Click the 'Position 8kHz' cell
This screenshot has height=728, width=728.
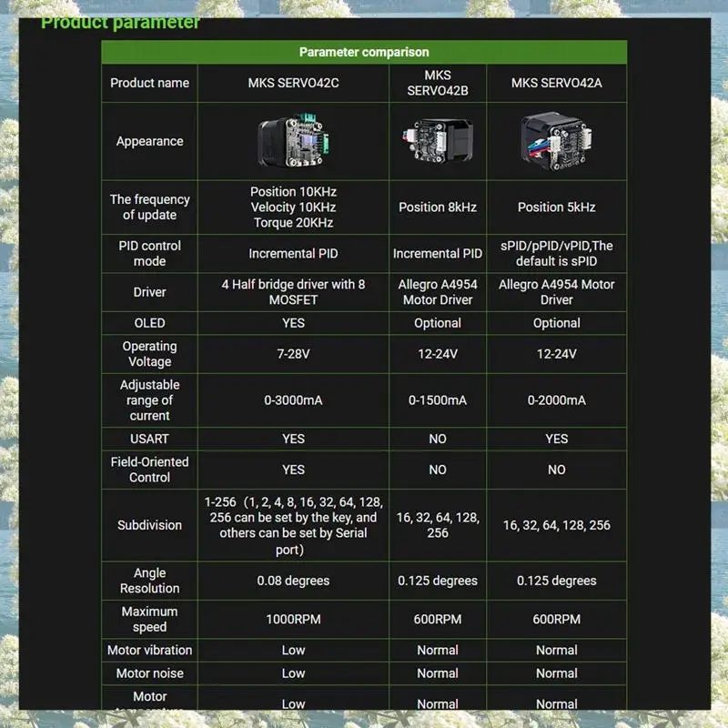coord(438,207)
